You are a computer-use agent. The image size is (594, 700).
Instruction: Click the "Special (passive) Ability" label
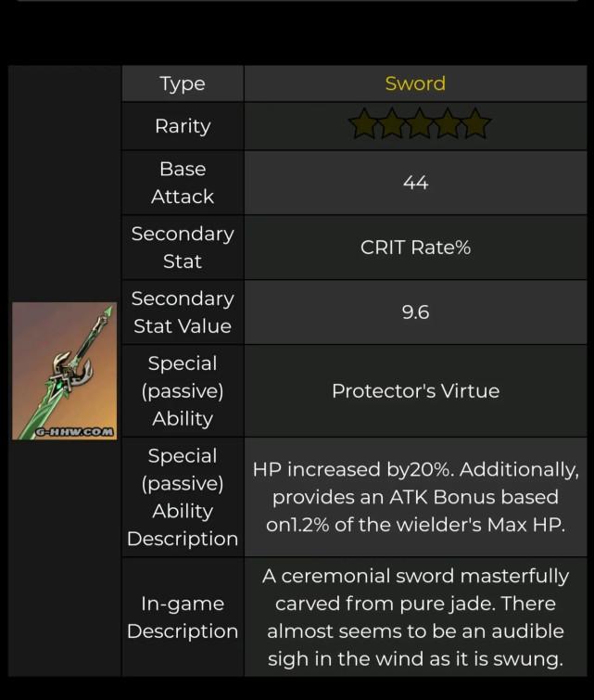[x=183, y=390]
